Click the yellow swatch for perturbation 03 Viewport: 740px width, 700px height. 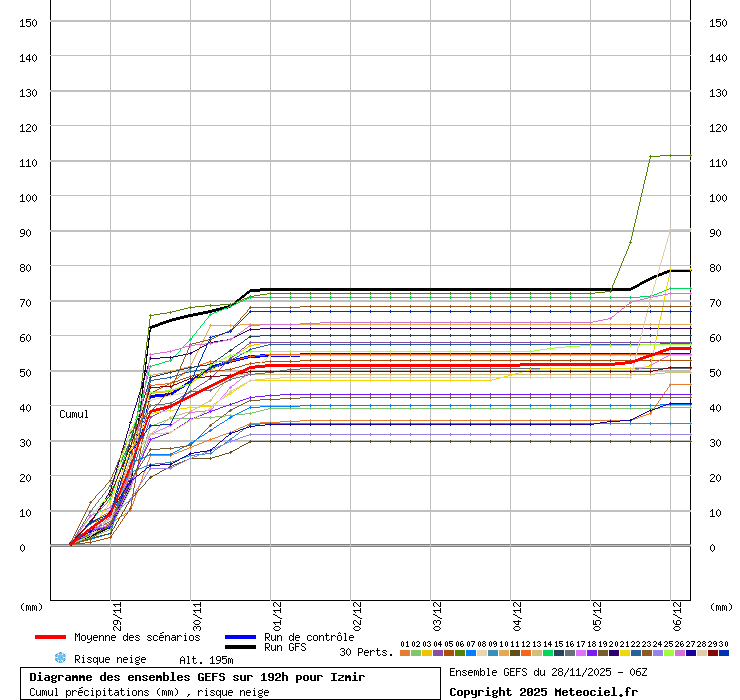(427, 653)
